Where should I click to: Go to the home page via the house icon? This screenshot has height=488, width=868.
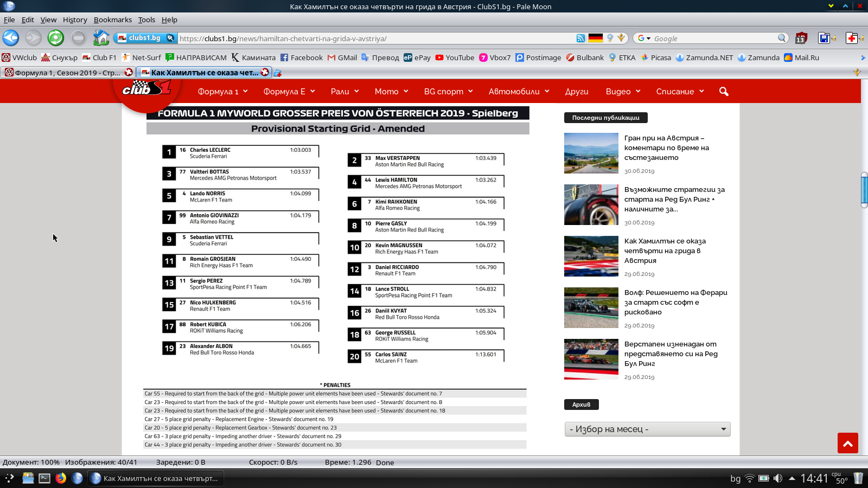pos(101,38)
